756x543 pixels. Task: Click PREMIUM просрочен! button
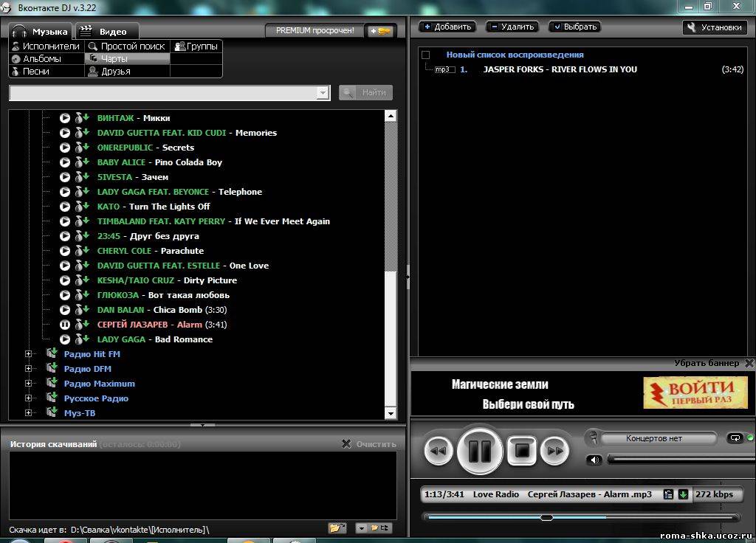(x=315, y=30)
